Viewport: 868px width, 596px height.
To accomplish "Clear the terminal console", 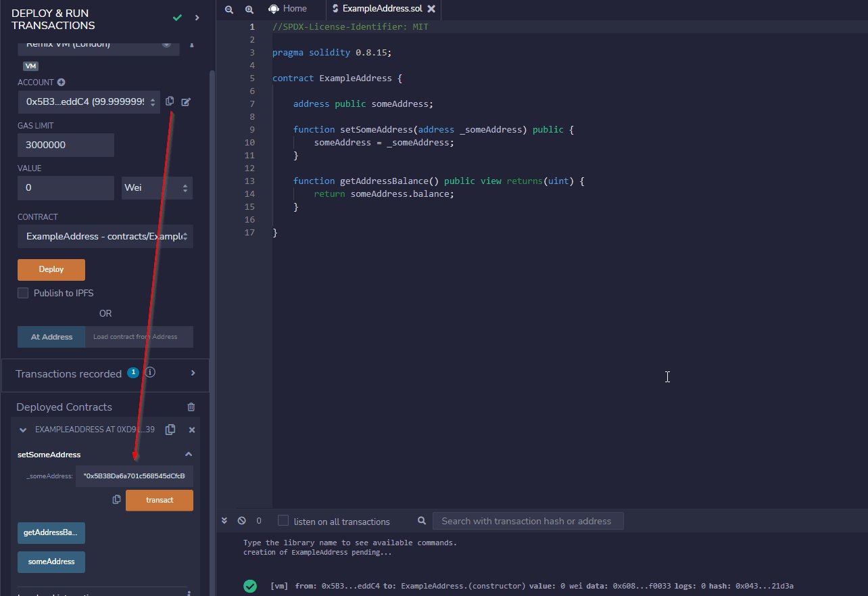I will coord(241,521).
